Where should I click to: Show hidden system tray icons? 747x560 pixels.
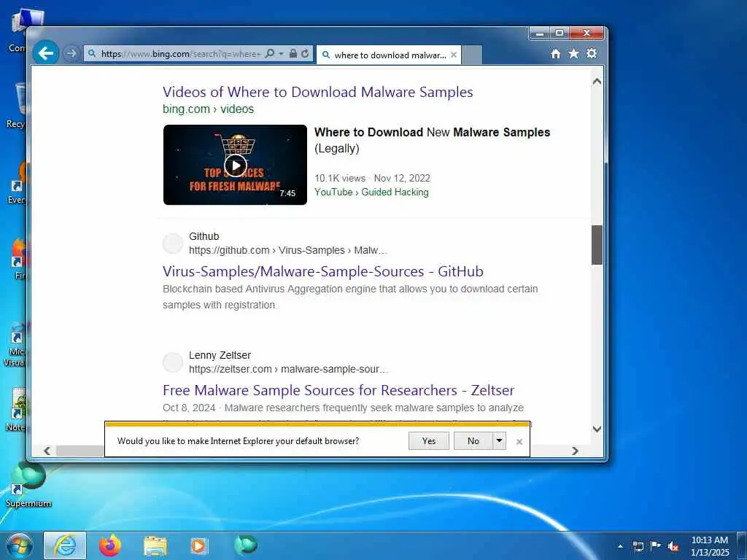(620, 546)
